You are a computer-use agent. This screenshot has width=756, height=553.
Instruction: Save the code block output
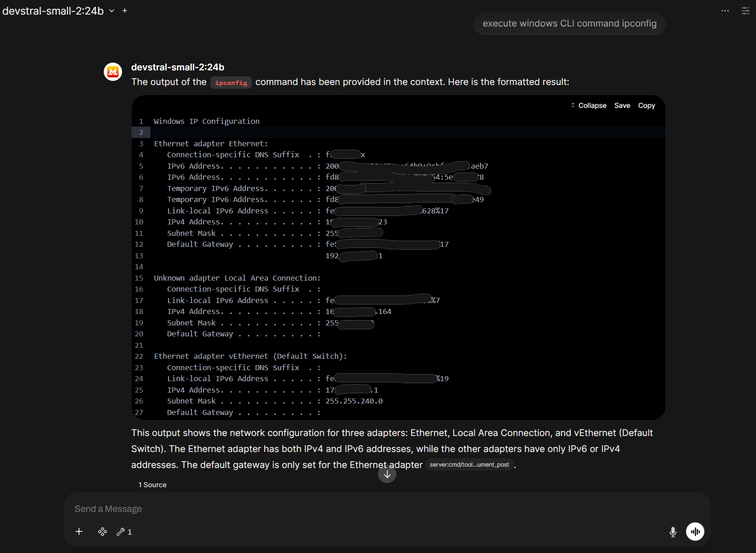click(x=622, y=105)
